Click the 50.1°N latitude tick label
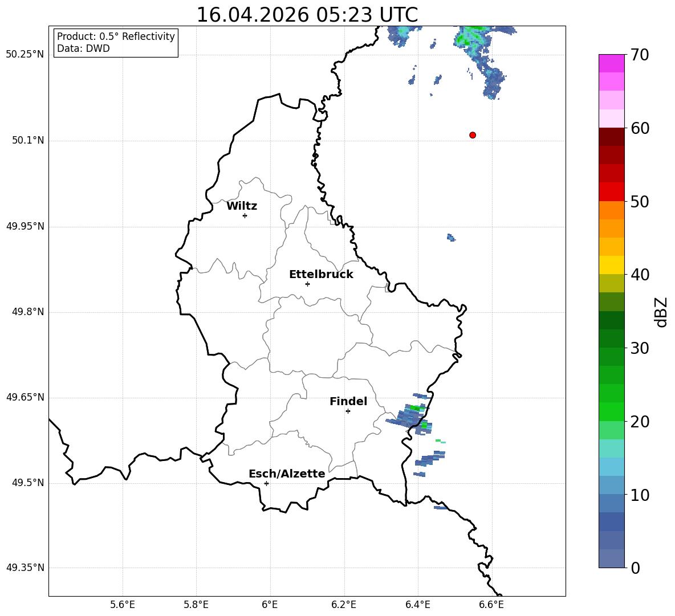The width and height of the screenshot is (675, 616). tap(28, 140)
